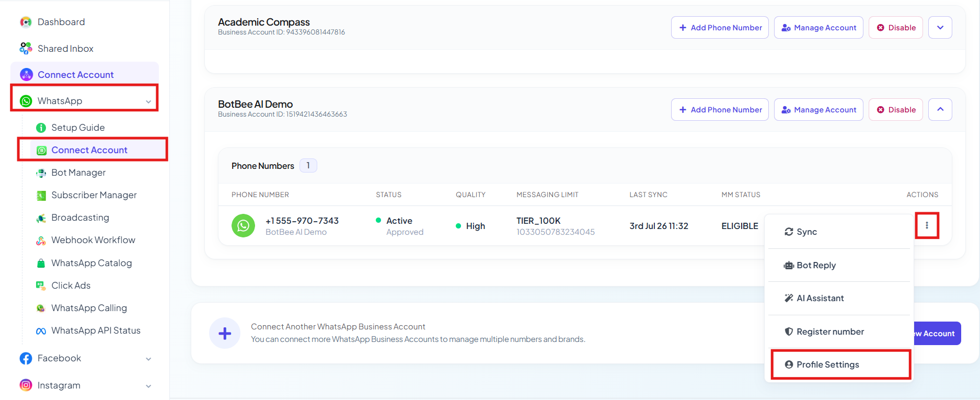This screenshot has height=400, width=980.
Task: Select Sync from the actions menu
Action: click(839, 232)
